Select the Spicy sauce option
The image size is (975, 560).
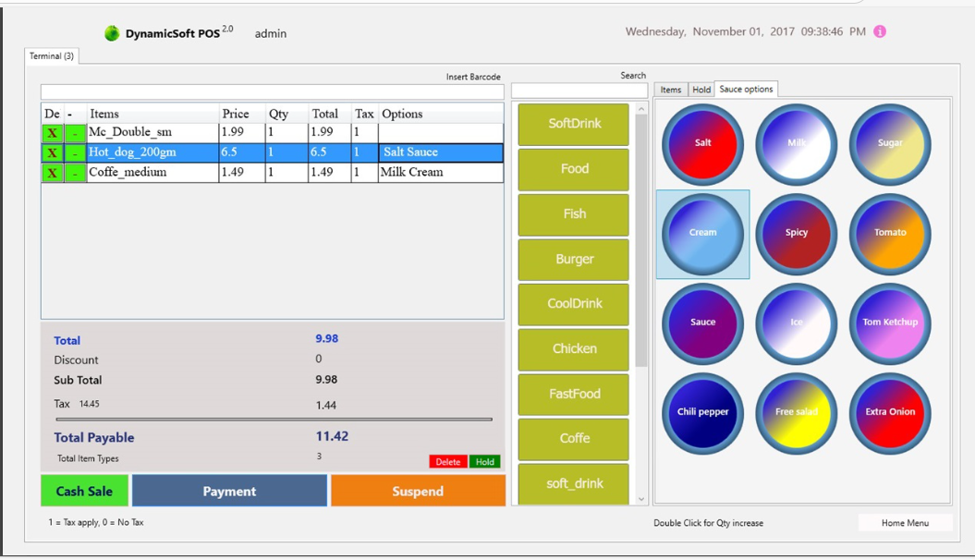[x=796, y=234]
